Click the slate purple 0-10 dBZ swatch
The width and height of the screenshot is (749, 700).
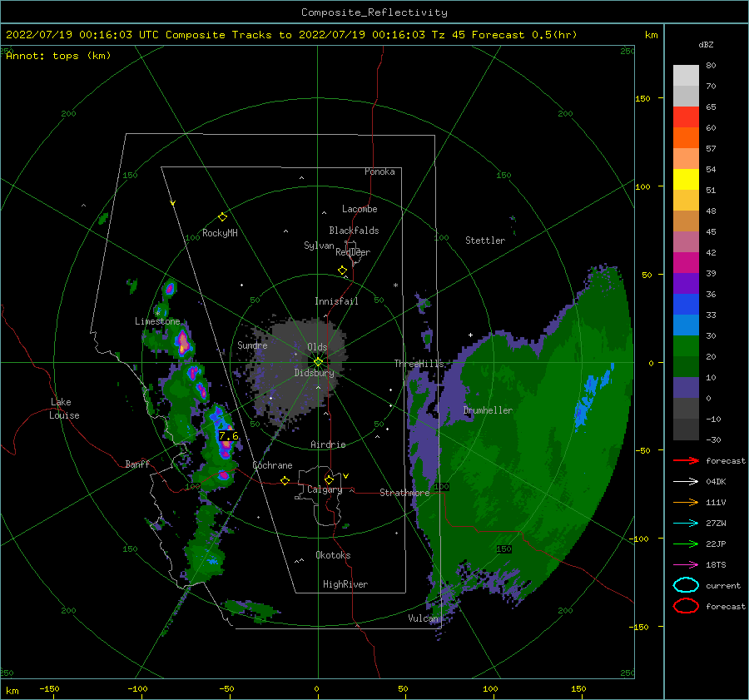[686, 388]
